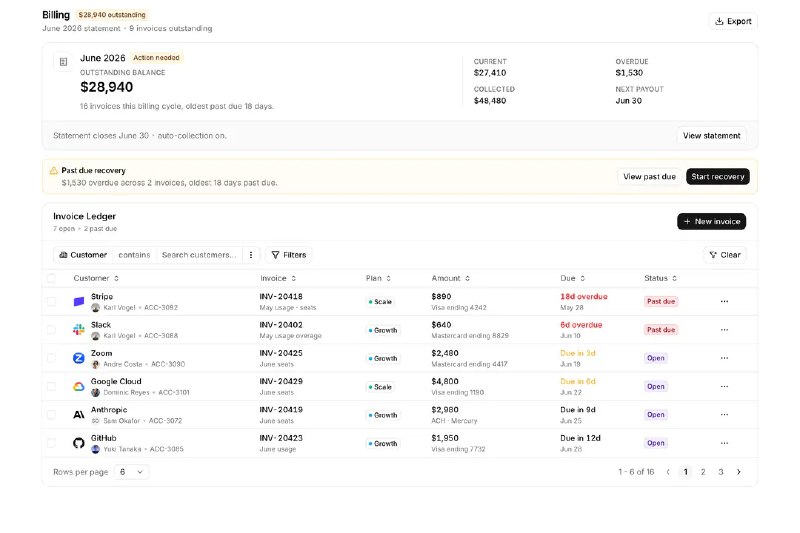The image size is (800, 533).
Task: Clear all filters
Action: [724, 255]
